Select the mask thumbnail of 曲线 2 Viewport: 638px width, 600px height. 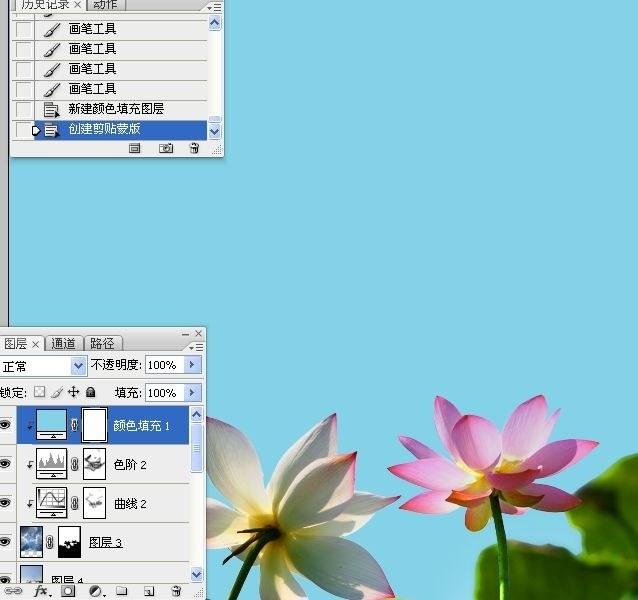click(x=94, y=503)
